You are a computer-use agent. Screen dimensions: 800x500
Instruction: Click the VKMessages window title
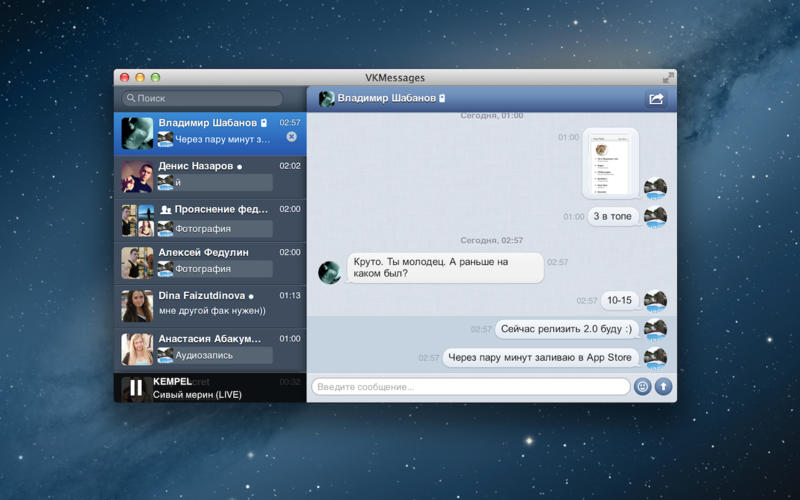click(395, 78)
